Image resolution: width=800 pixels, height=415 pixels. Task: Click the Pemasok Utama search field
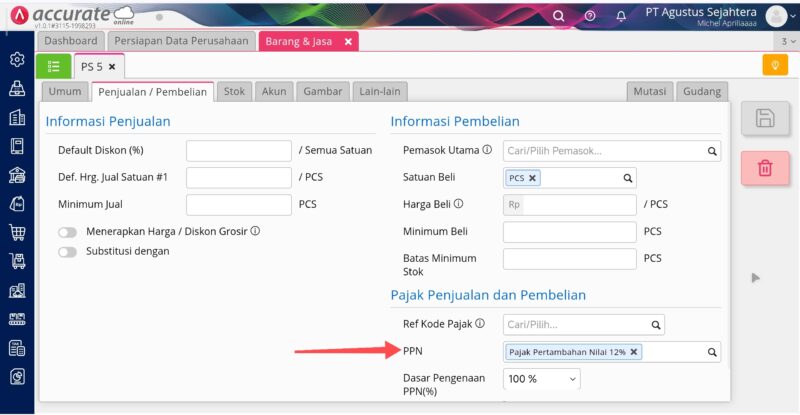(x=604, y=151)
